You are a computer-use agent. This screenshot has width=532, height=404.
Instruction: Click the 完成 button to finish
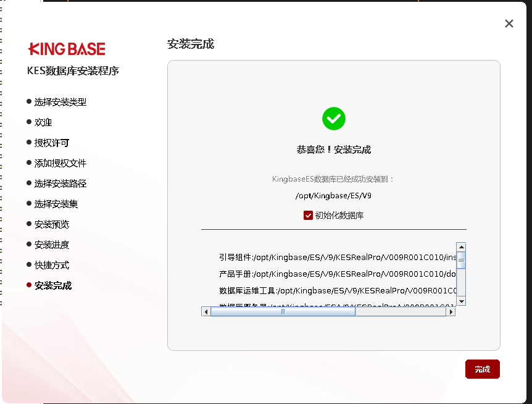482,369
